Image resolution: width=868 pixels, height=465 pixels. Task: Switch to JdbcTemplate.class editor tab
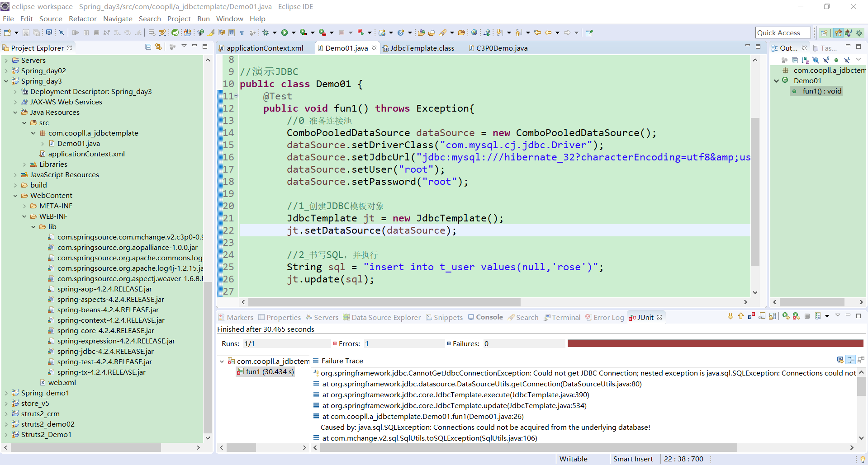422,48
